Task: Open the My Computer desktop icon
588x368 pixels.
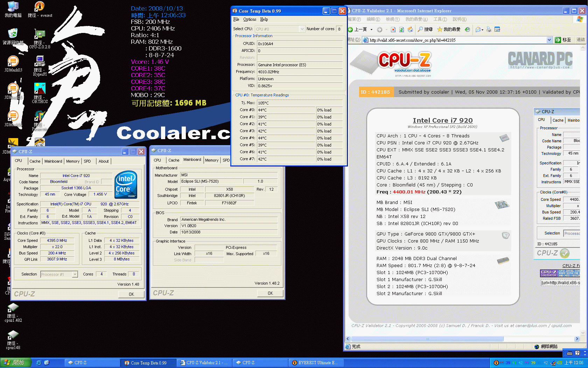Action: [x=13, y=9]
